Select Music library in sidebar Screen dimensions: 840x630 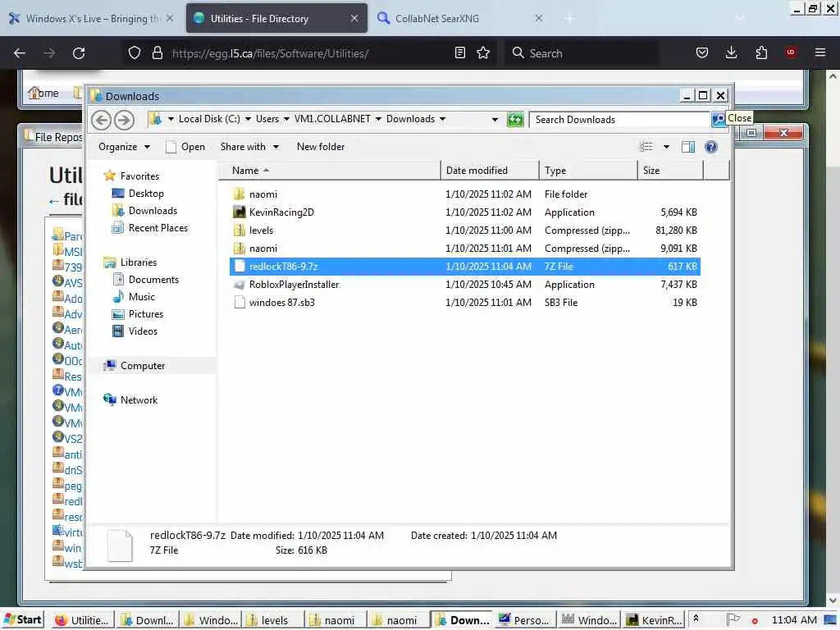[134, 297]
